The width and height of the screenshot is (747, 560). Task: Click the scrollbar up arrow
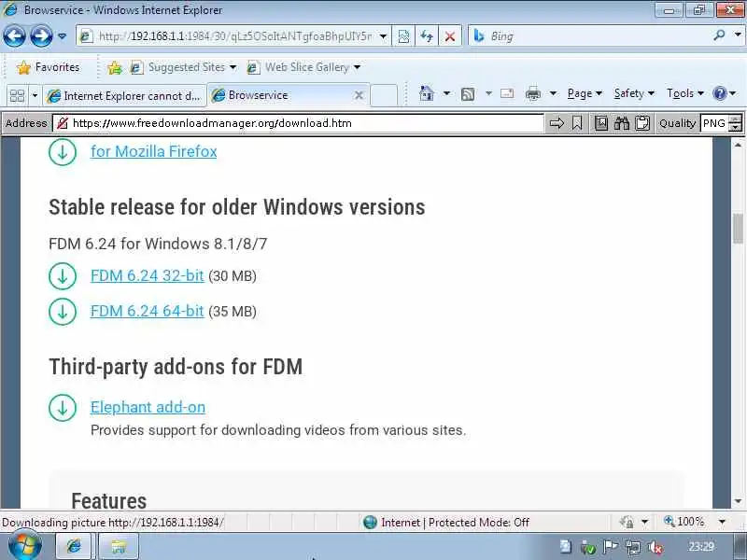(739, 145)
